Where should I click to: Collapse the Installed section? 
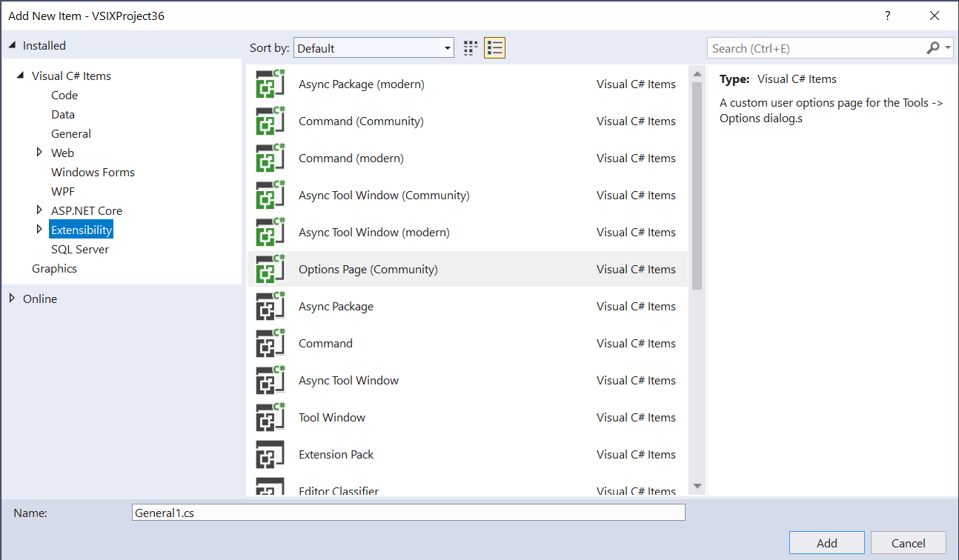click(x=12, y=45)
